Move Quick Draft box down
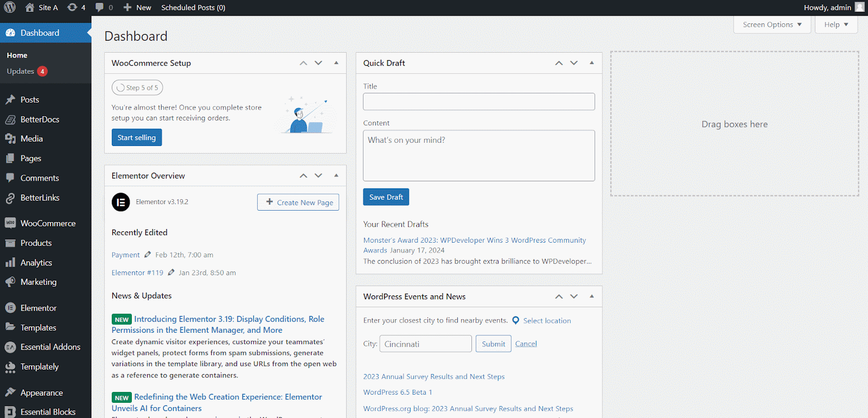The height and width of the screenshot is (418, 868). coord(574,63)
